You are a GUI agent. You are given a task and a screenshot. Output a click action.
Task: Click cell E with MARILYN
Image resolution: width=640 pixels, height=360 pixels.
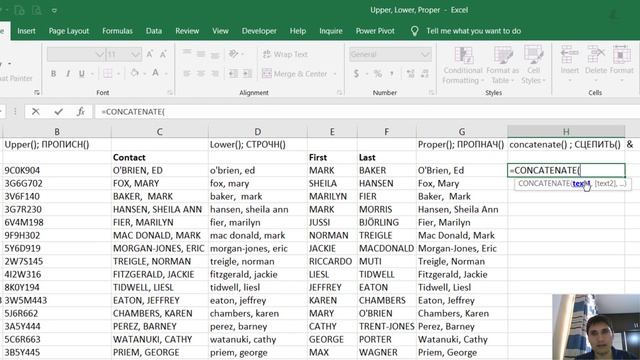point(332,196)
